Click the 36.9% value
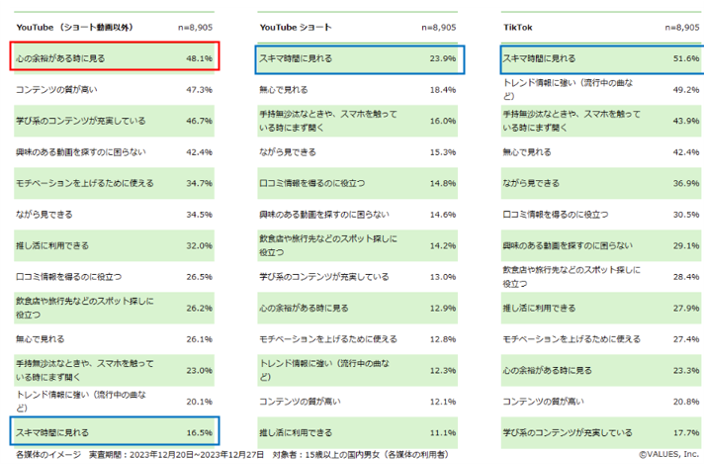 click(x=686, y=183)
